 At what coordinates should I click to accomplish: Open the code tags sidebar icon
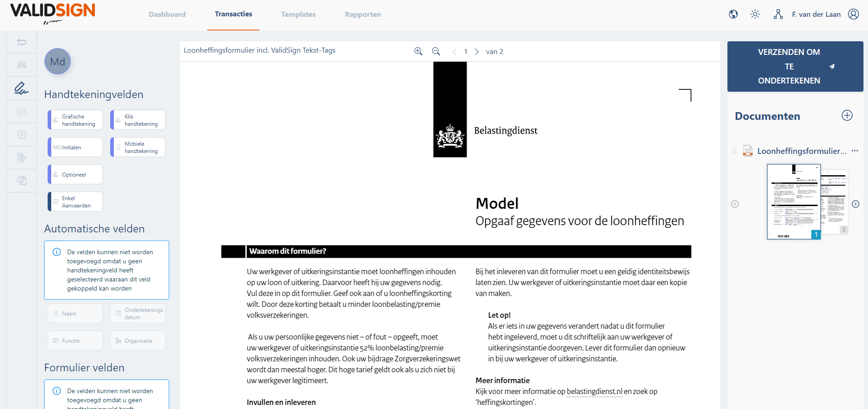coord(22,111)
